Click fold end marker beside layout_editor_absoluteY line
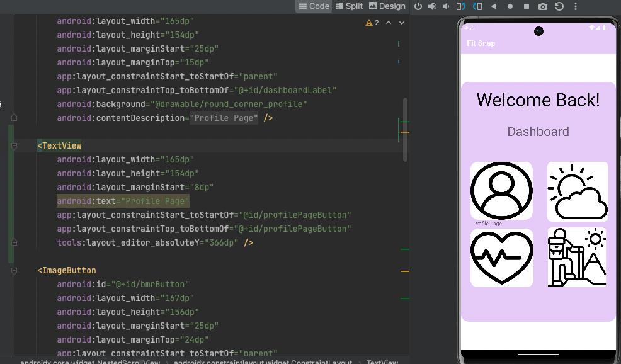 [14, 242]
